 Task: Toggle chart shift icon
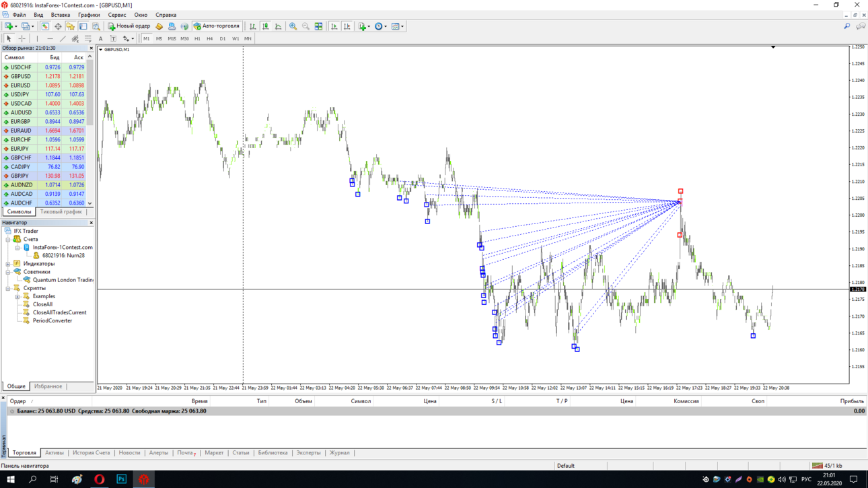(x=347, y=26)
